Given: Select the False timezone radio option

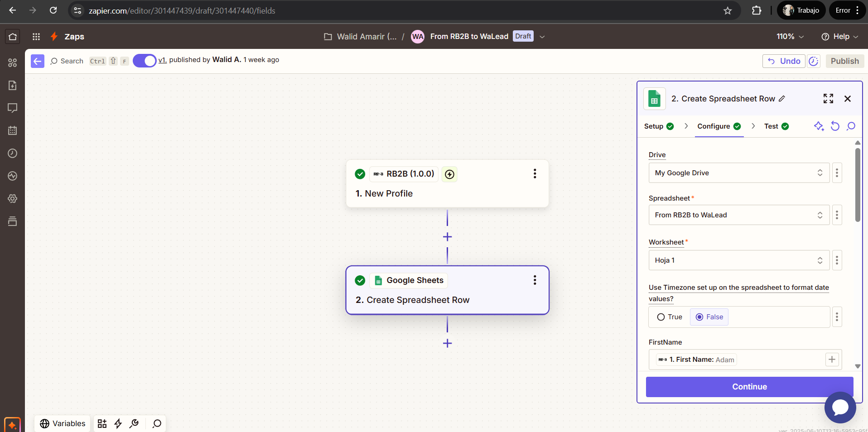Looking at the screenshot, I should pos(709,317).
